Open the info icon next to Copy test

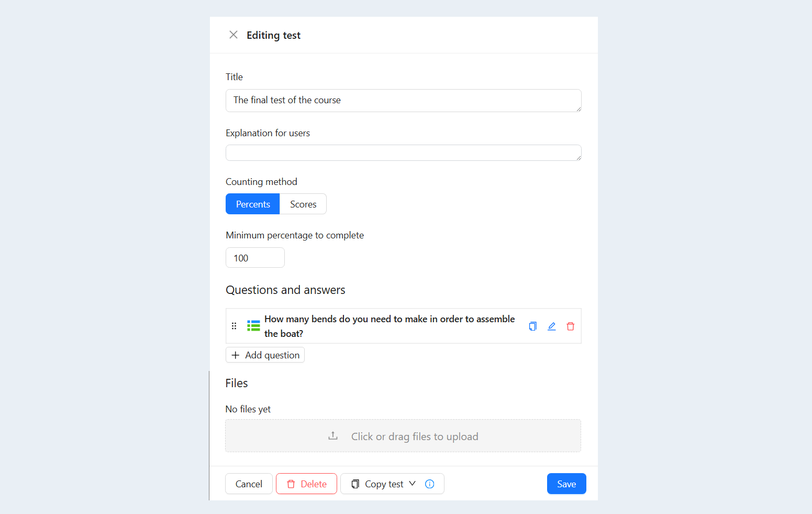(430, 484)
